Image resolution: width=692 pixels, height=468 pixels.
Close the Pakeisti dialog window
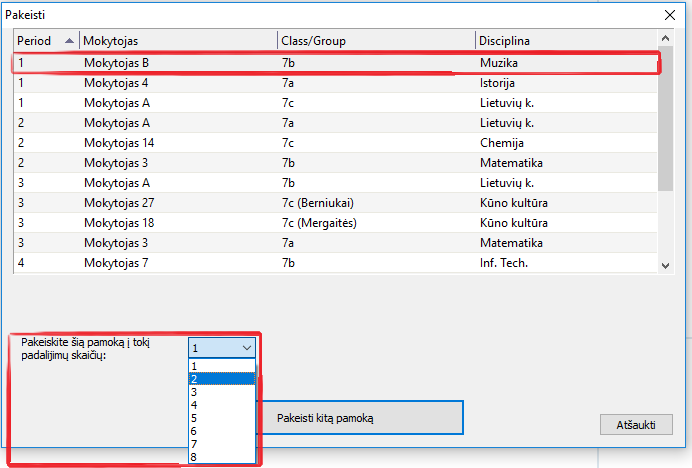(x=669, y=14)
